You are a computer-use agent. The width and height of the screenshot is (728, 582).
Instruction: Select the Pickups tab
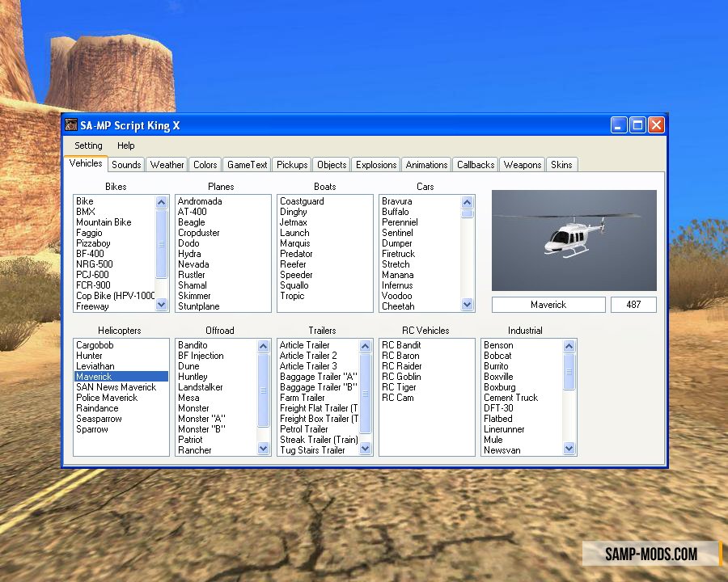[292, 165]
